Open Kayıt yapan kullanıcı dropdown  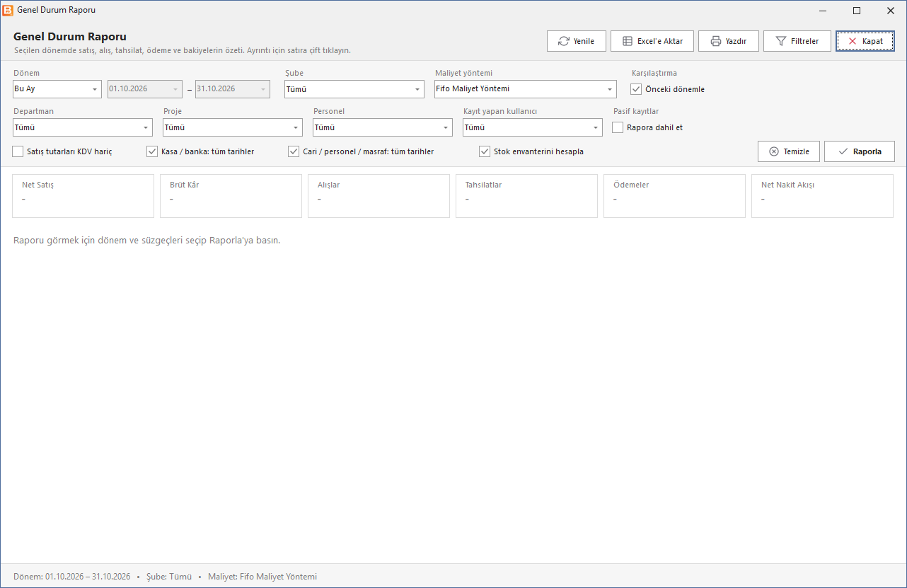pos(533,127)
